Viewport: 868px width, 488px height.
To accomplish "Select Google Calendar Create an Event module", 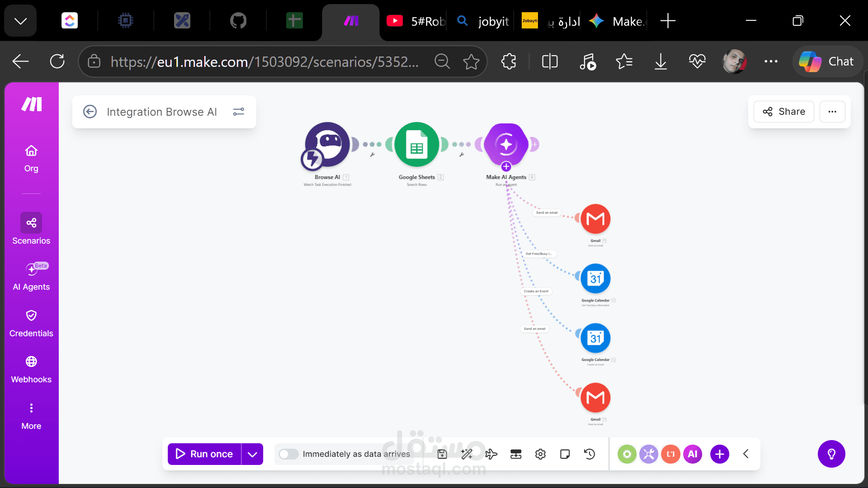I will point(595,338).
